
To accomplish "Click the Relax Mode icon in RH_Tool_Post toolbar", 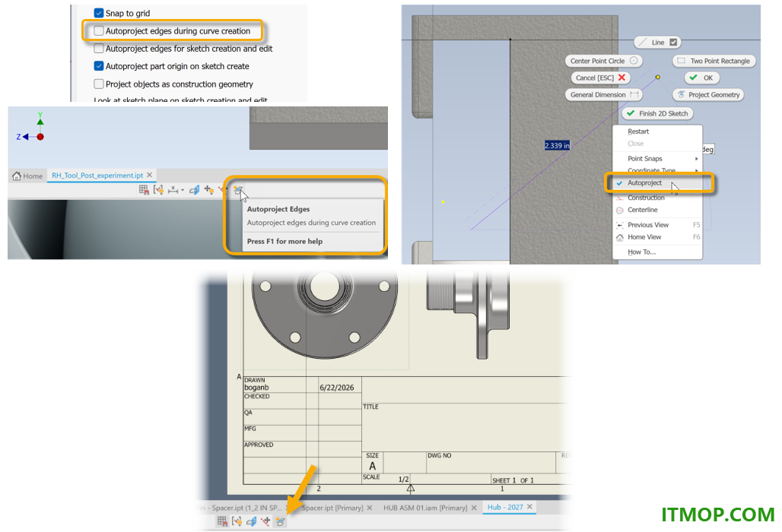I will (x=222, y=190).
